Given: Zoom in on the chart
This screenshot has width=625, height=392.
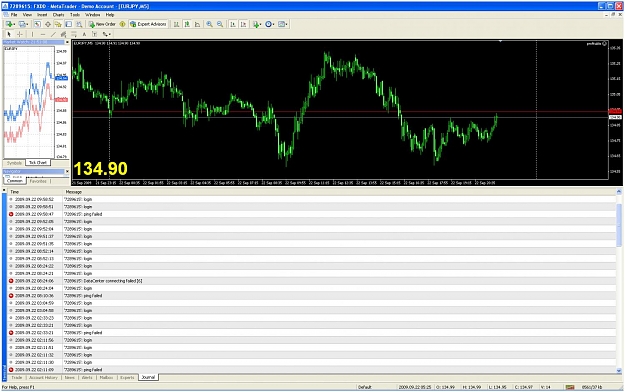Looking at the screenshot, I should click(x=209, y=24).
